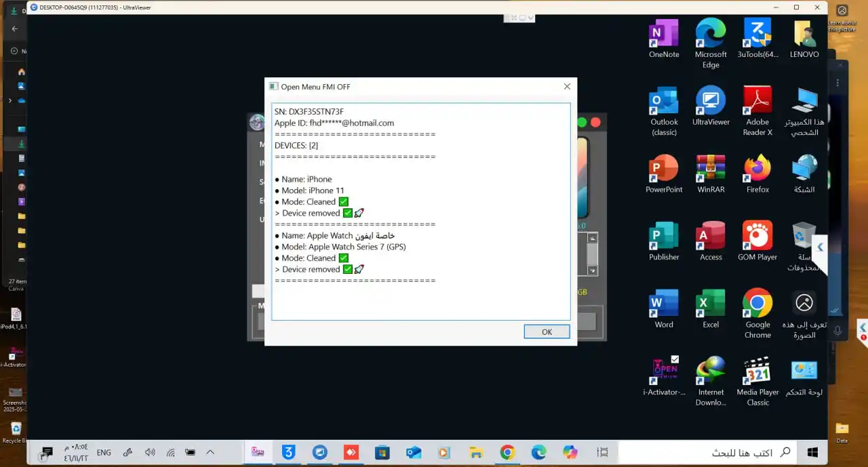
Task: Open the UltraViewer desktop shortcut
Action: tap(711, 106)
